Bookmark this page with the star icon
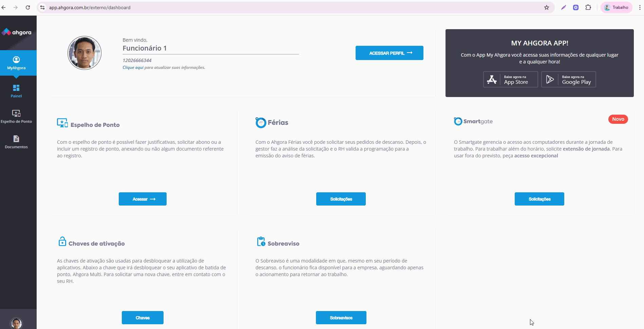 pyautogui.click(x=547, y=7)
